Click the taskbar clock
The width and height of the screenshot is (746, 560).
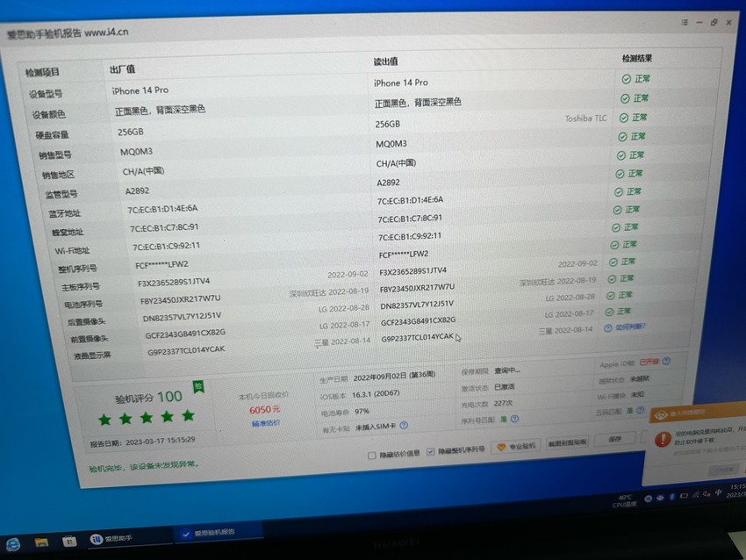coord(737,491)
